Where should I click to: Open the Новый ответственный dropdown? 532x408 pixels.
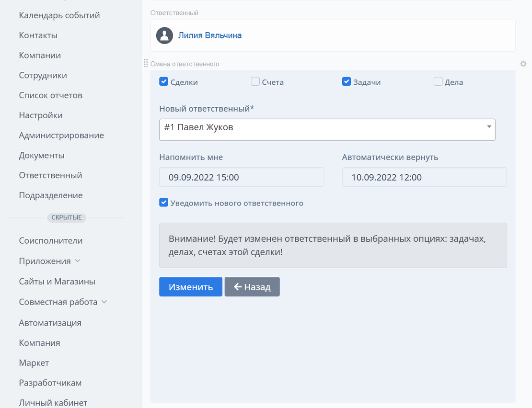[327, 130]
